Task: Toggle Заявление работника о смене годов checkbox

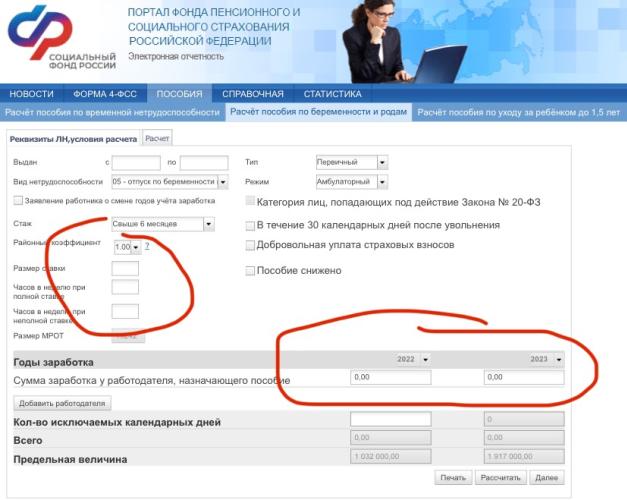Action: tap(18, 200)
